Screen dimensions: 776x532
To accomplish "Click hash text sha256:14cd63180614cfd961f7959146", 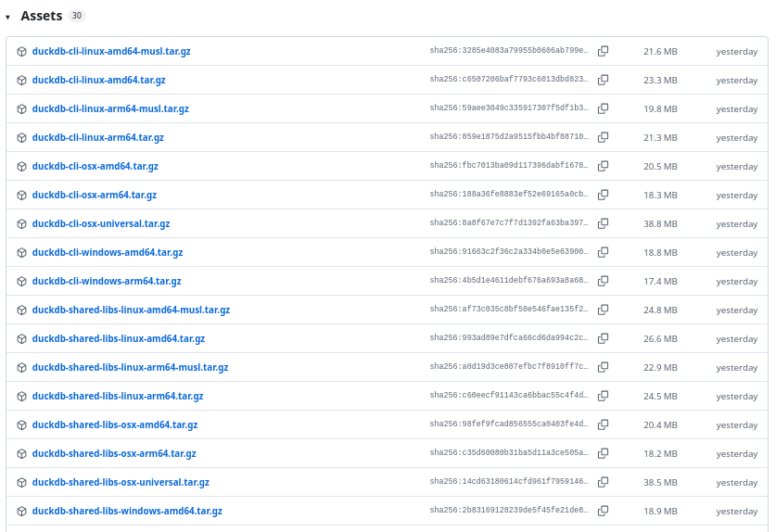I will (x=509, y=480).
